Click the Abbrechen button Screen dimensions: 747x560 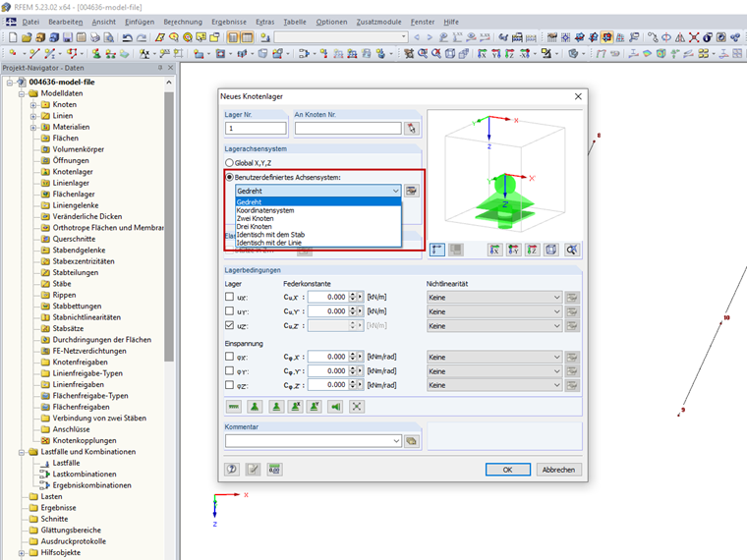tap(558, 470)
